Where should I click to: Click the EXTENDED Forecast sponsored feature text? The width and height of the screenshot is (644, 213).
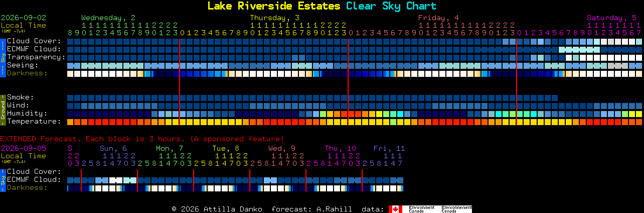coord(142,139)
